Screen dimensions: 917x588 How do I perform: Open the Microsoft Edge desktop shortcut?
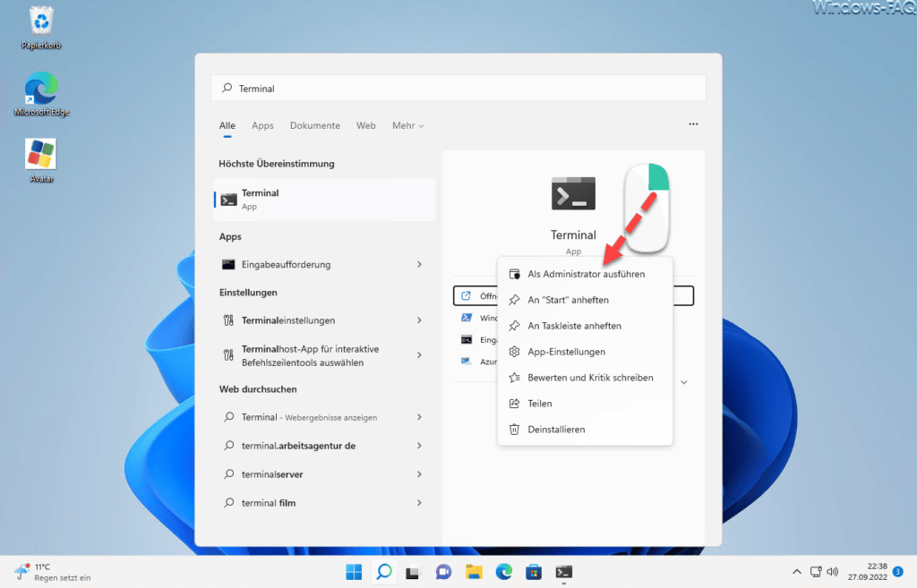pos(41,94)
